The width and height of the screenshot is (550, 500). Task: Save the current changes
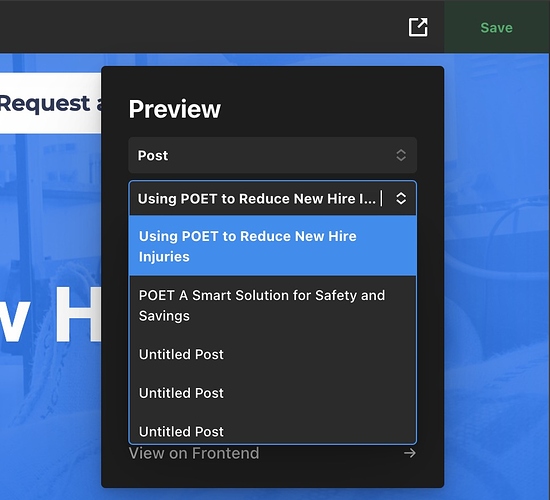pyautogui.click(x=496, y=27)
